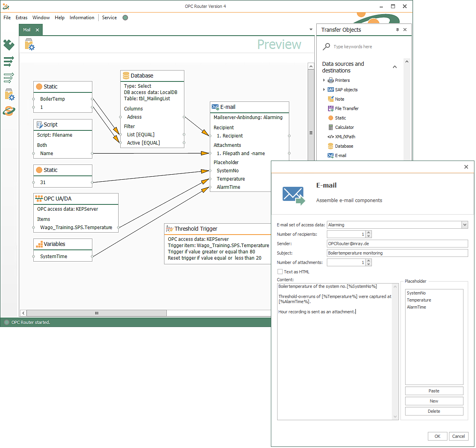Click the puzzle piece plug-ins icon in sidebar
The image size is (476, 448).
click(x=9, y=45)
